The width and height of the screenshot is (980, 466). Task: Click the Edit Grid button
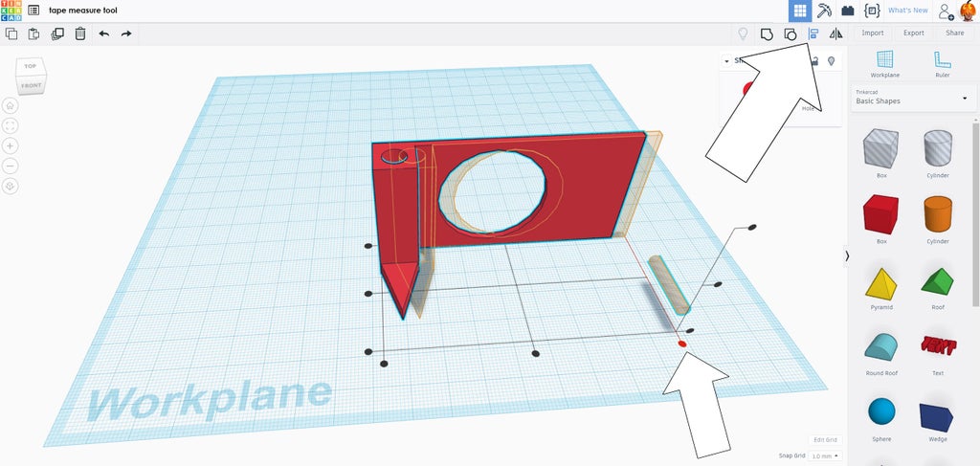[825, 440]
